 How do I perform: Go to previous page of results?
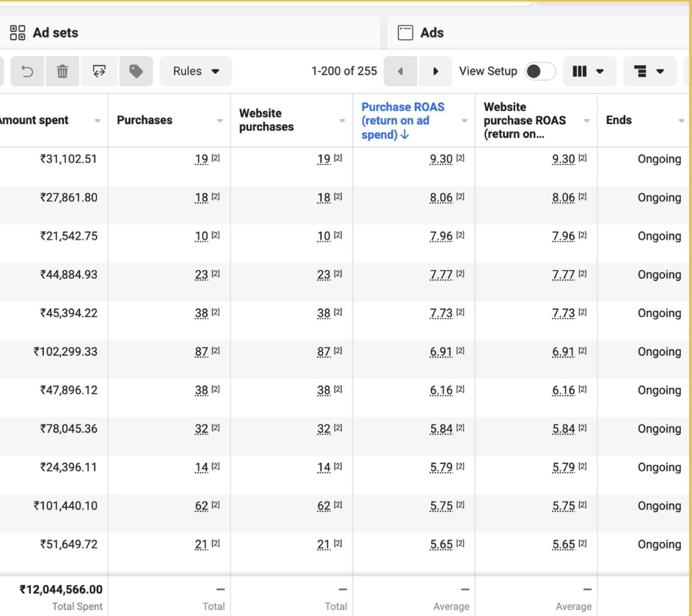400,71
